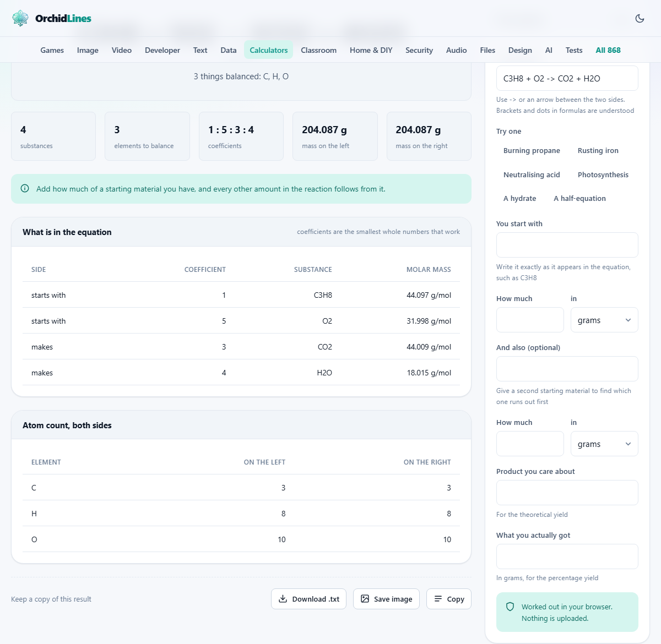Toggle dark mode moon icon
This screenshot has width=661, height=644.
point(640,18)
